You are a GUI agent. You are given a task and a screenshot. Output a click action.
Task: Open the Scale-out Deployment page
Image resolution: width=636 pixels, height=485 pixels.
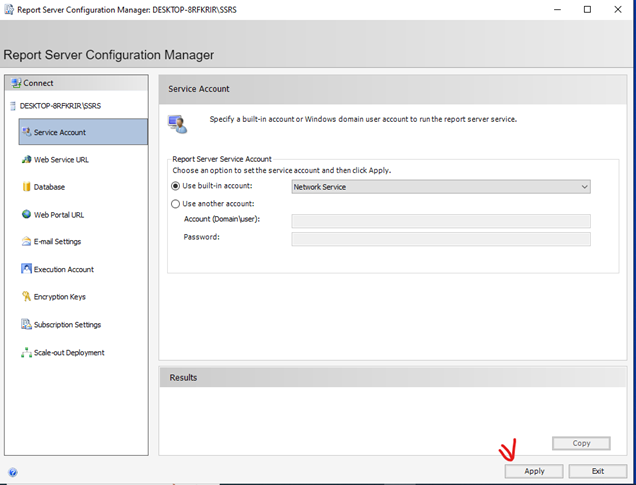(69, 353)
